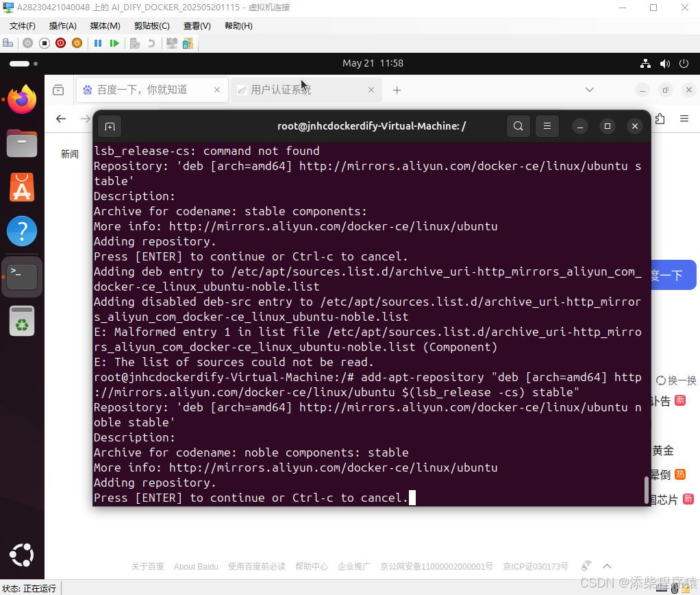This screenshot has height=595, width=700.
Task: Click the 换一换 refresh link
Action: pos(676,380)
